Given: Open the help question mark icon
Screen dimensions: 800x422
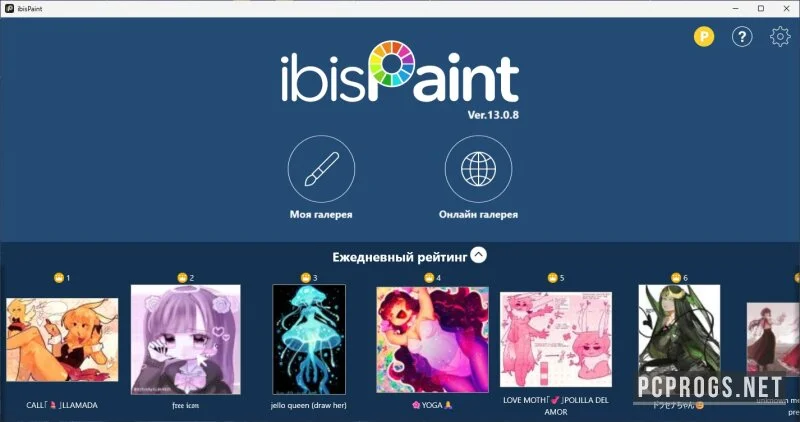Looking at the screenshot, I should [x=742, y=37].
